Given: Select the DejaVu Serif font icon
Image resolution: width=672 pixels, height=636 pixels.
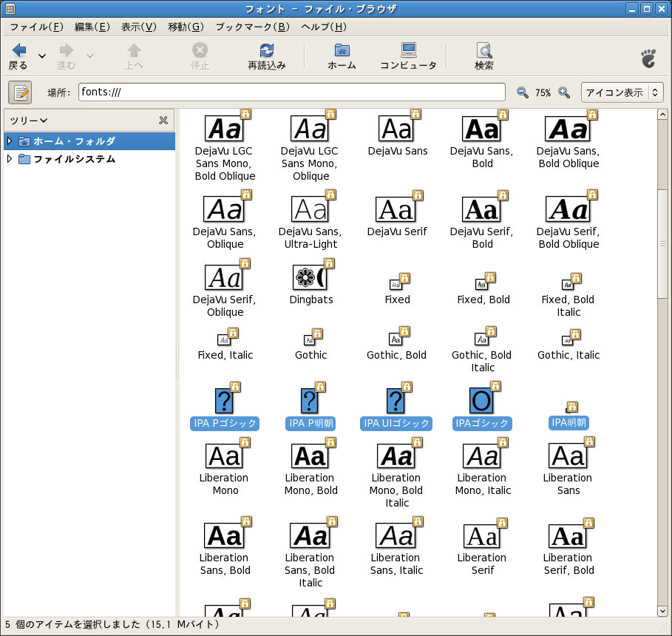Looking at the screenshot, I should click(x=396, y=209).
